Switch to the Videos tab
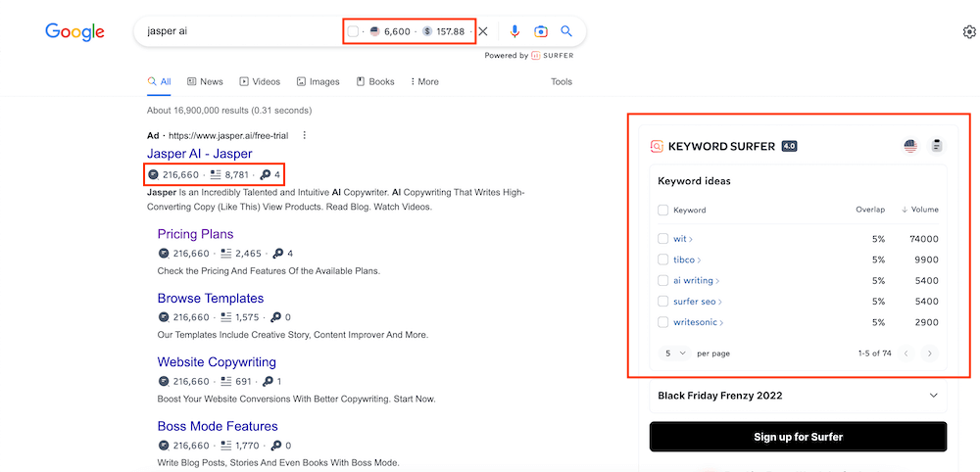This screenshot has width=980, height=472. [260, 82]
